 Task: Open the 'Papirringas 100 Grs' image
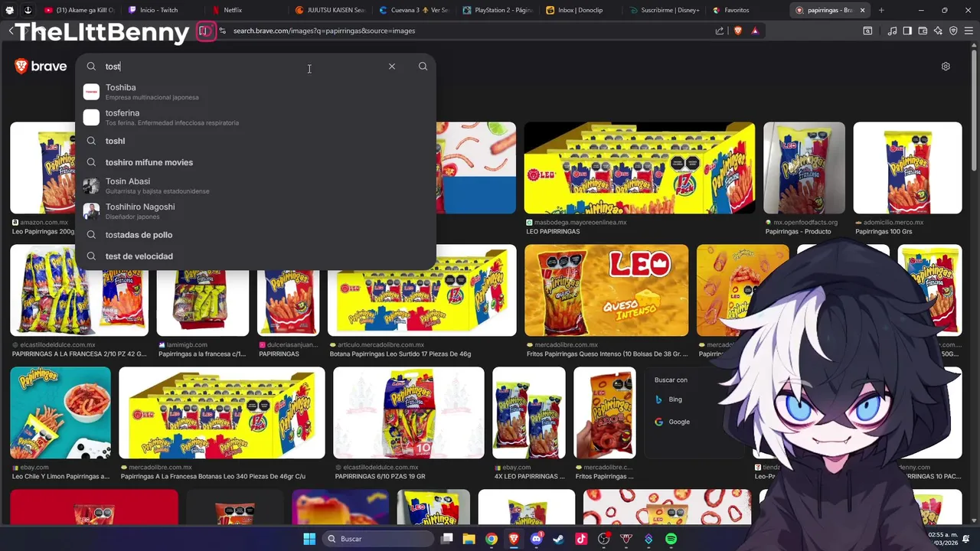pos(907,168)
